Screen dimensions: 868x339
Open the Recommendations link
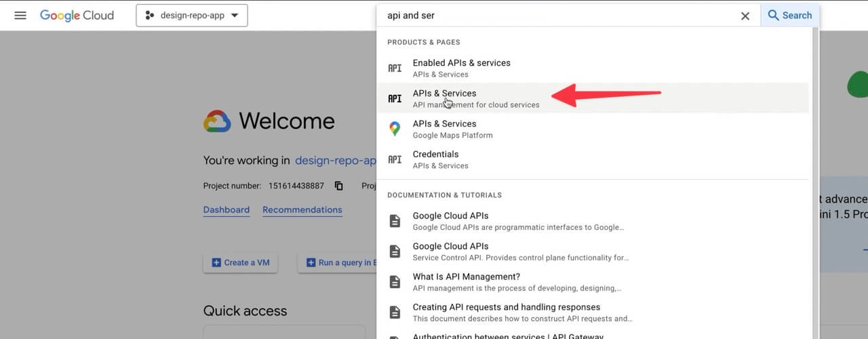[302, 210]
